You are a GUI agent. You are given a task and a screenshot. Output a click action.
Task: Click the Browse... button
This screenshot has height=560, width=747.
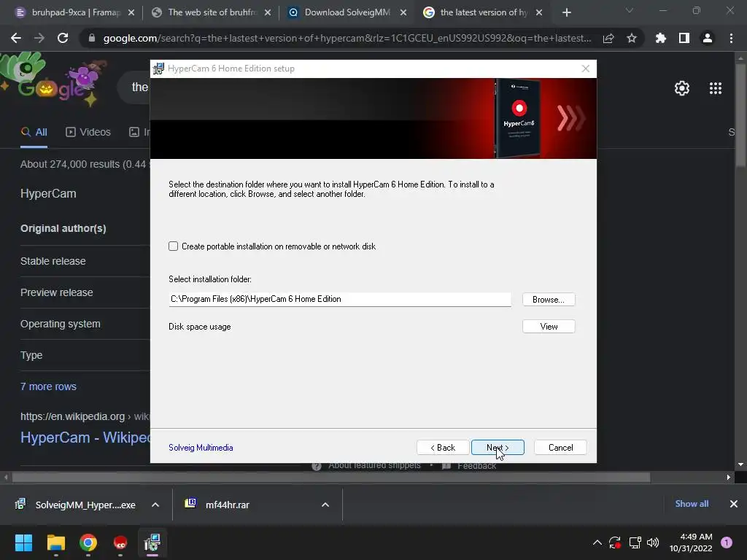(549, 300)
